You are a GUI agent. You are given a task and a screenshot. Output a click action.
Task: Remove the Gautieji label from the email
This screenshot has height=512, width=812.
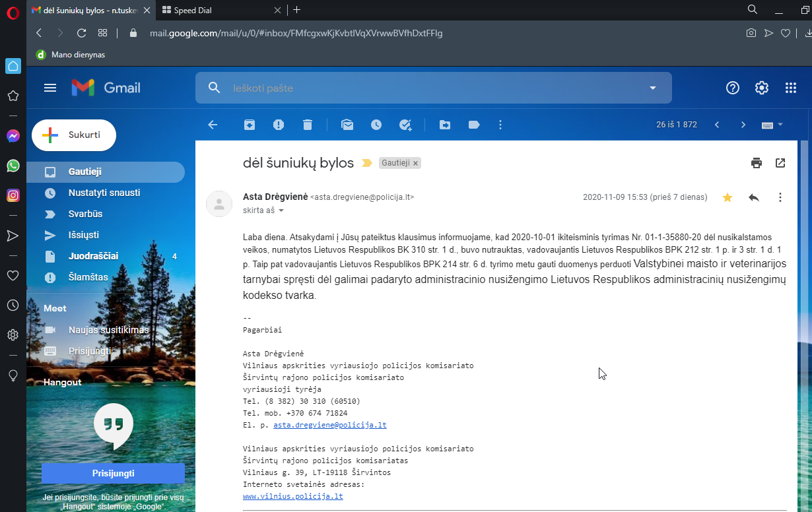pyautogui.click(x=415, y=163)
